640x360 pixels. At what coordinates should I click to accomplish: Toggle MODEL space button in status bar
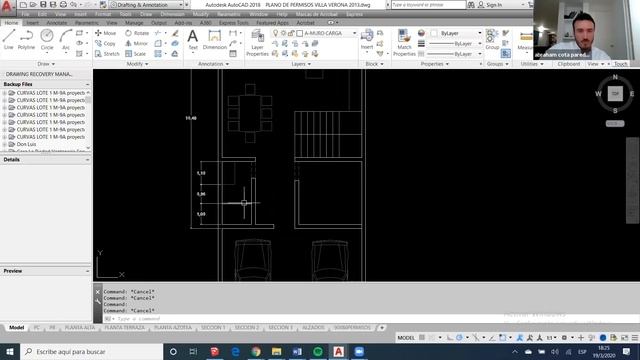pyautogui.click(x=406, y=338)
